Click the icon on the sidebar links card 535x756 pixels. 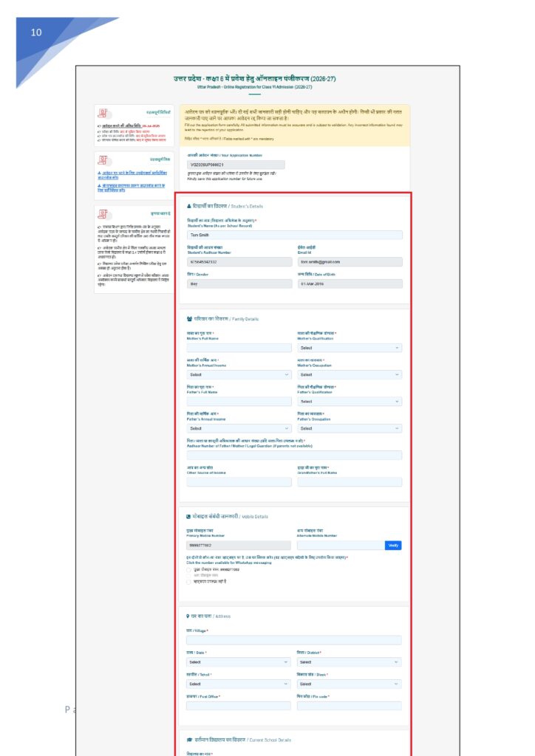tap(104, 160)
